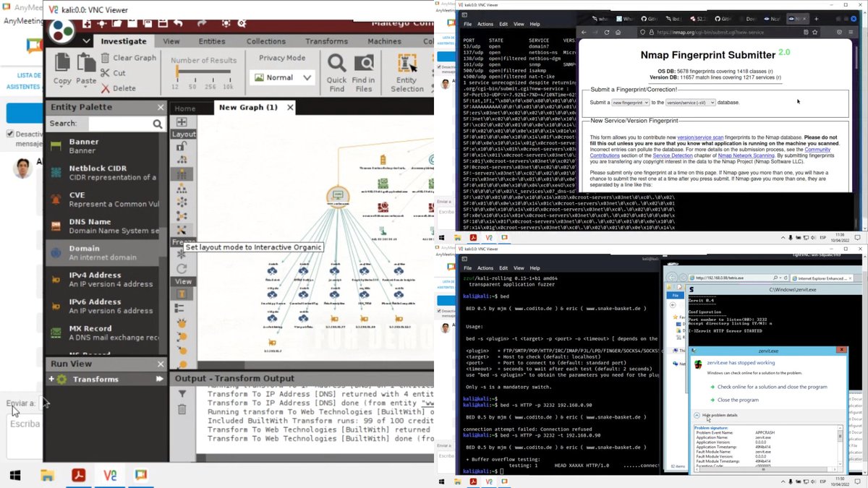Screen dimensions: 868x488
Task: Click the filter funnel icon in Transform Output
Action: (182, 395)
